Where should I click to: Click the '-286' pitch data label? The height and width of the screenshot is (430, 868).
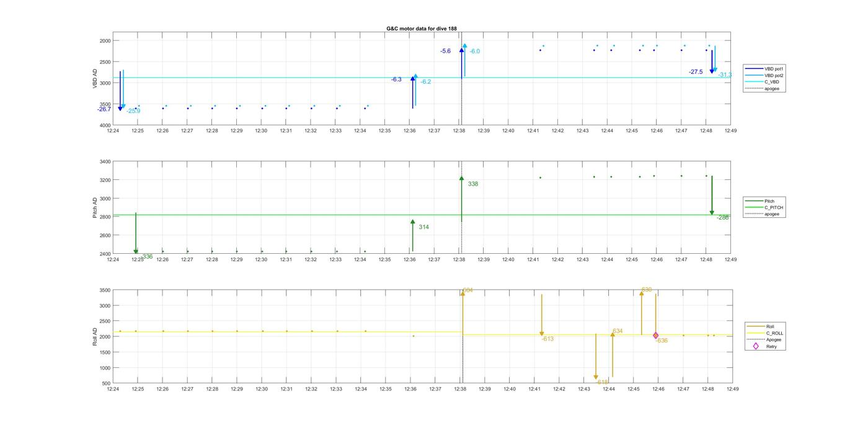tap(723, 218)
